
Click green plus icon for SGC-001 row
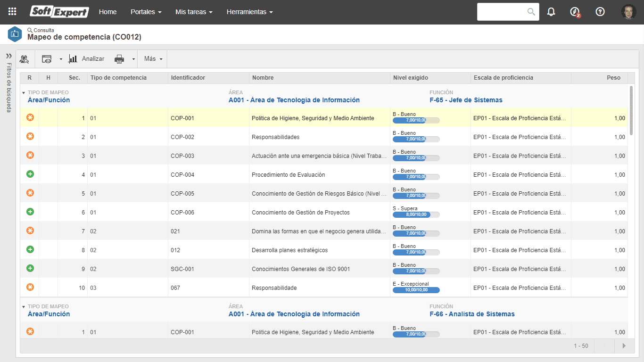pos(30,268)
